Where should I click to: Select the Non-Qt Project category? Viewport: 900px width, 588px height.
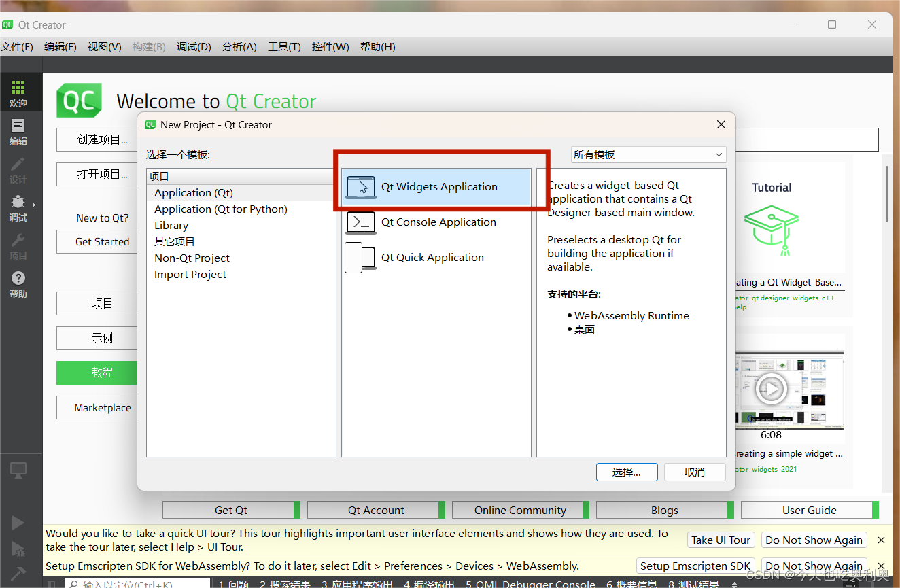pos(241,258)
